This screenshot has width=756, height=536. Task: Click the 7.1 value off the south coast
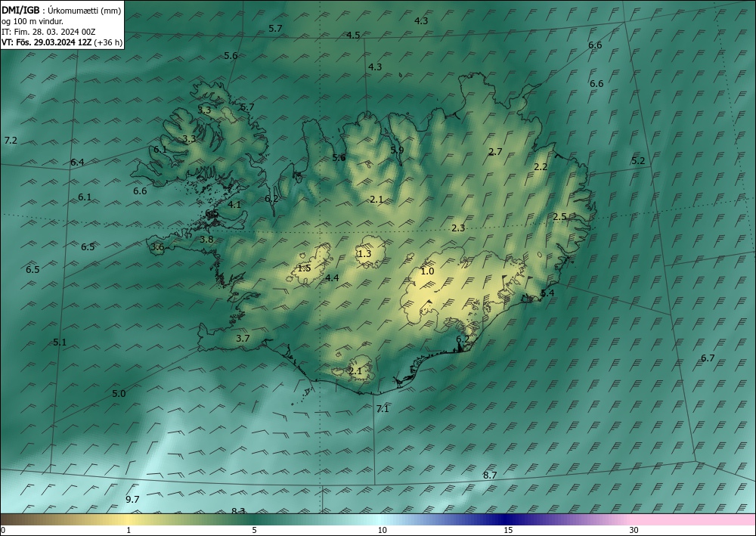tap(383, 409)
